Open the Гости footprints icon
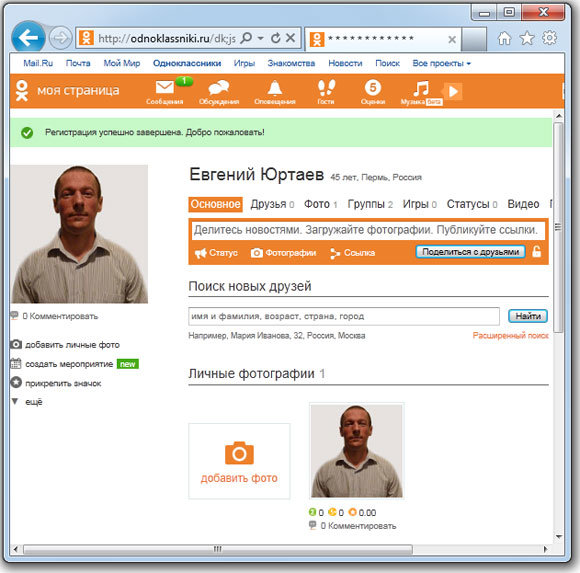 (326, 88)
